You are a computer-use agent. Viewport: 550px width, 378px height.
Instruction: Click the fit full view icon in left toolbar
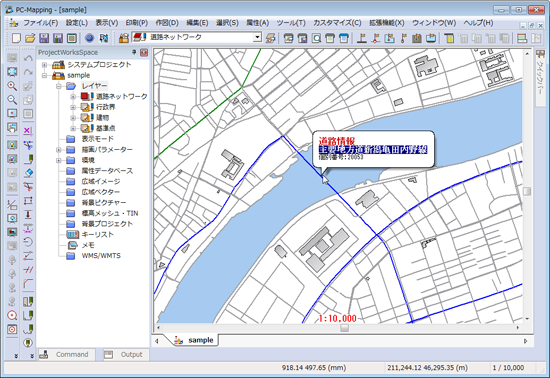(12, 72)
